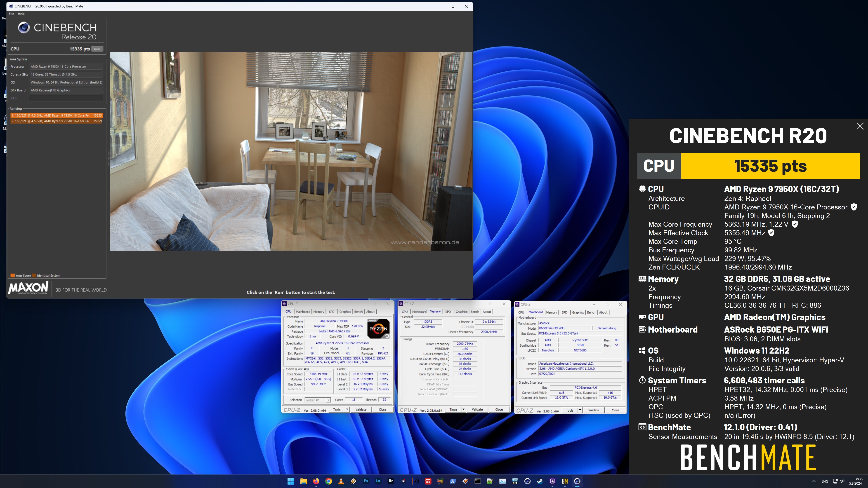This screenshot has height=488, width=868.
Task: Select ranking entry scoring 15335
Action: coord(57,115)
